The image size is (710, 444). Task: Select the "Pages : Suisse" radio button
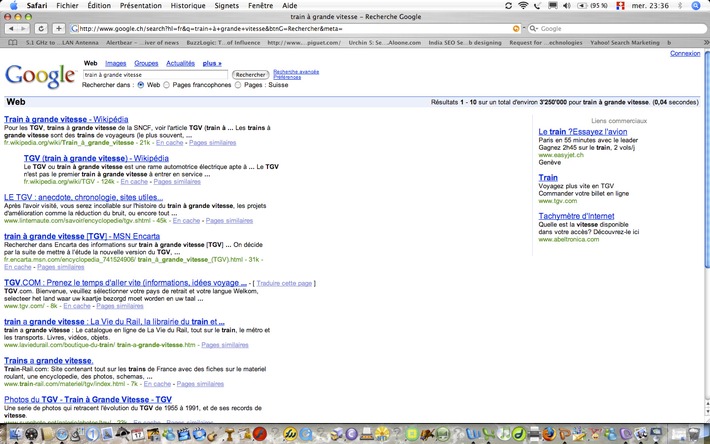click(237, 86)
